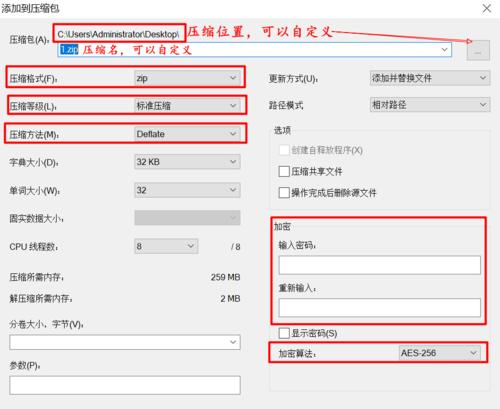The height and width of the screenshot is (409, 500).
Task: Open the 压缩格式 zip dropdown
Action: click(x=187, y=78)
